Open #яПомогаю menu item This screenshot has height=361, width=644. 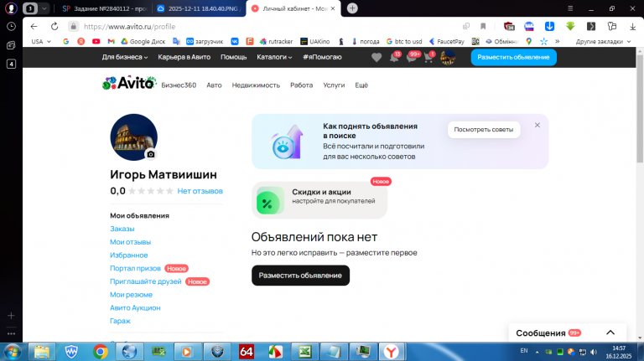click(x=322, y=57)
